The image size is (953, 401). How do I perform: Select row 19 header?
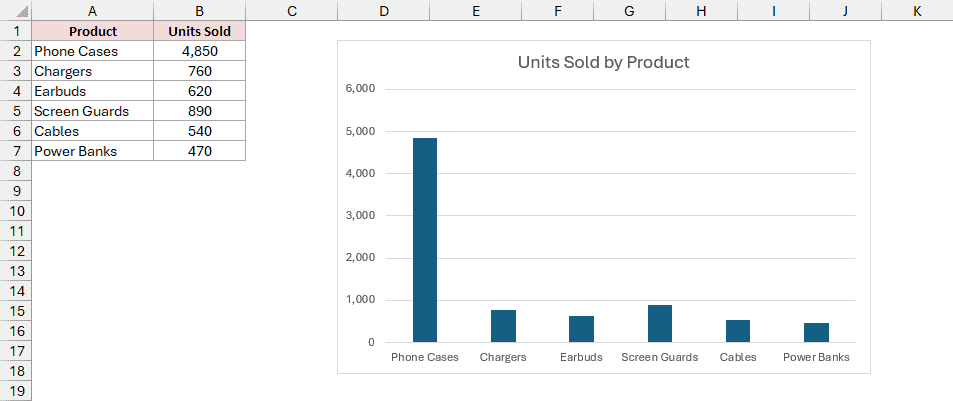16,391
